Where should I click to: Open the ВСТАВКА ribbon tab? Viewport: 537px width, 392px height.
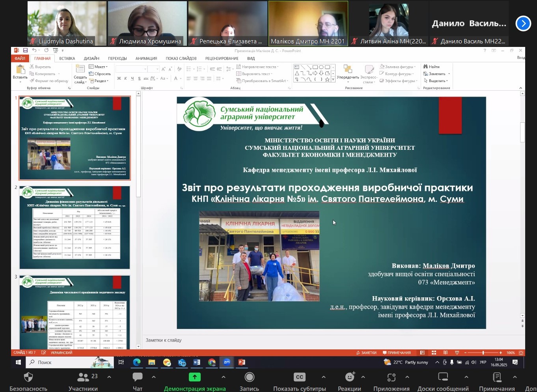[67, 58]
